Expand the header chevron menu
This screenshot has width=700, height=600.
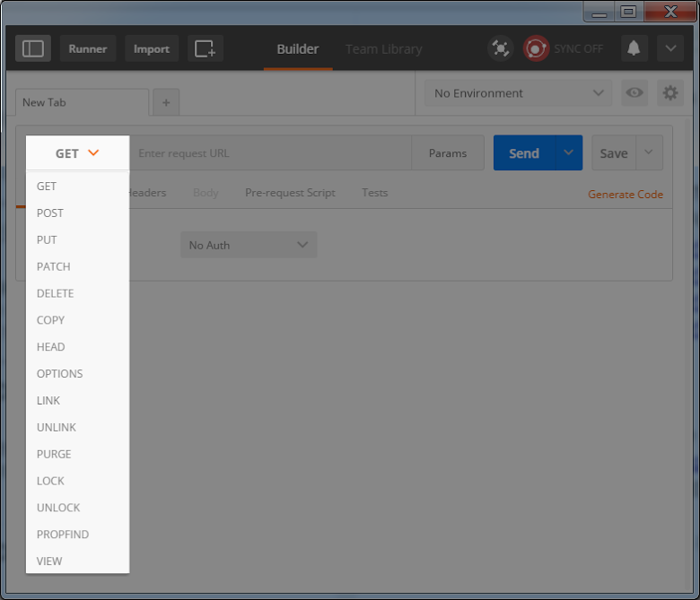[x=670, y=48]
